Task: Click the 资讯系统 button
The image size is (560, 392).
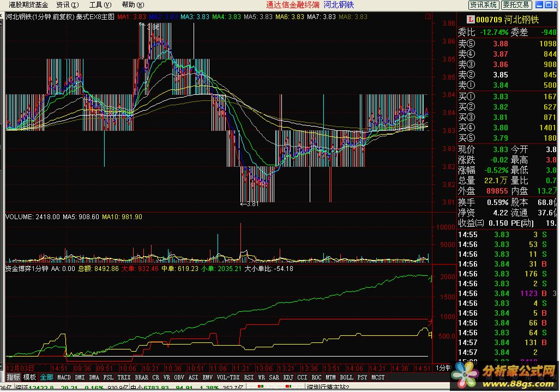Action: pyautogui.click(x=483, y=5)
